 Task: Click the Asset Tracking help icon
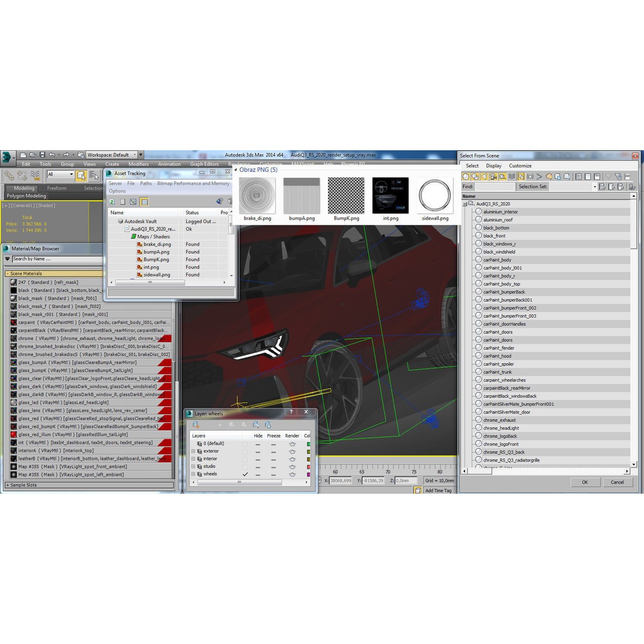click(219, 202)
